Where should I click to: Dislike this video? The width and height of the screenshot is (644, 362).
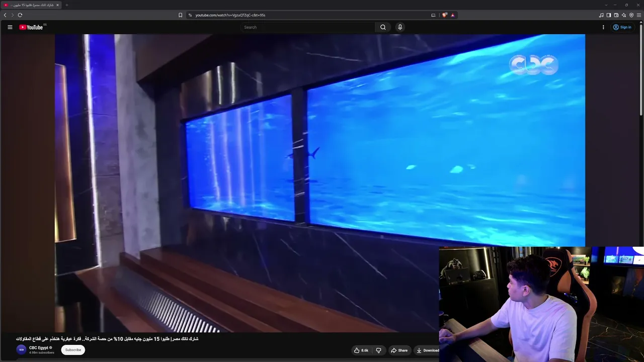point(379,350)
